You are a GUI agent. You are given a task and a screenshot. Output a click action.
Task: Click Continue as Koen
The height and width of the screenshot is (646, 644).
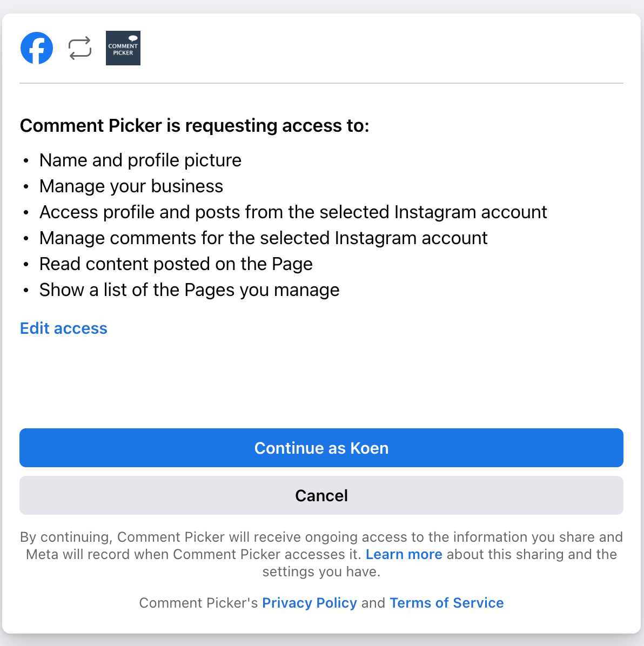click(321, 448)
